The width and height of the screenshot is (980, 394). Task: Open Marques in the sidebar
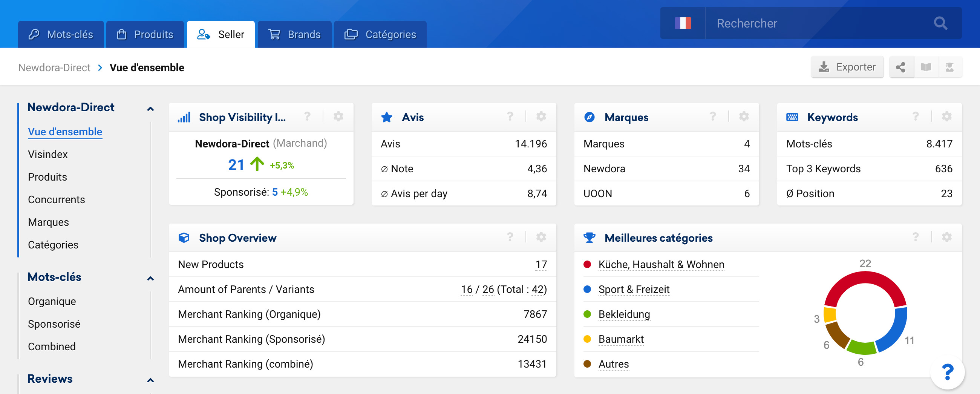(48, 222)
